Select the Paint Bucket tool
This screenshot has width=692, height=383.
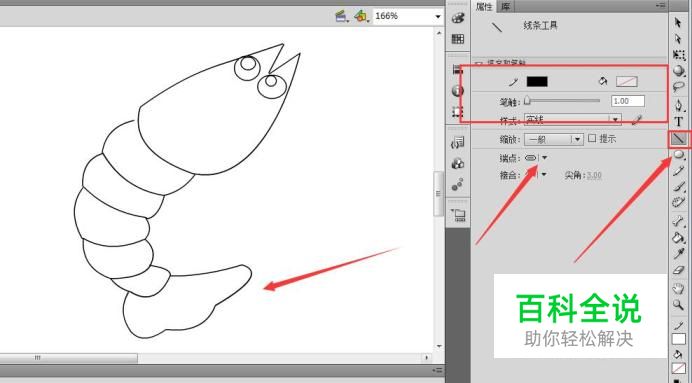pos(679,238)
